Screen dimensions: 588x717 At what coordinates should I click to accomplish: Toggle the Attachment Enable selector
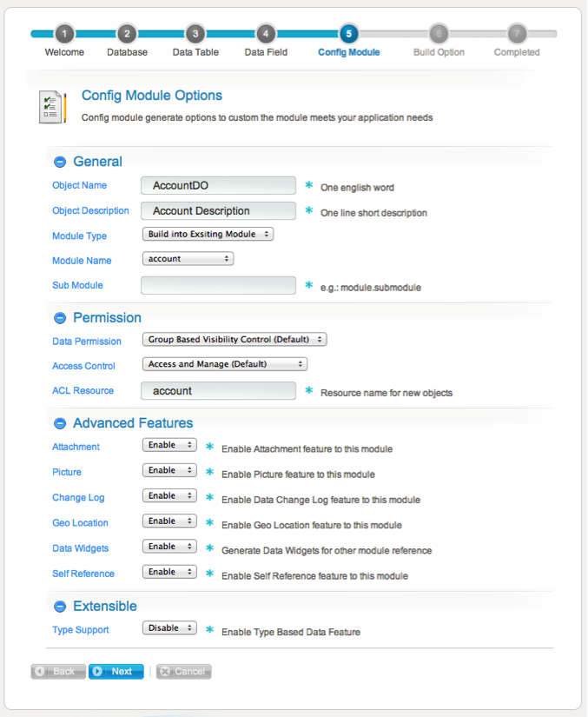[x=169, y=446]
